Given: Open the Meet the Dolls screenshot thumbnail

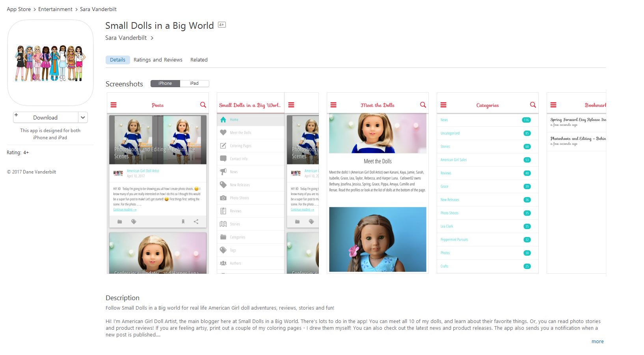Looking at the screenshot, I should pyautogui.click(x=378, y=183).
